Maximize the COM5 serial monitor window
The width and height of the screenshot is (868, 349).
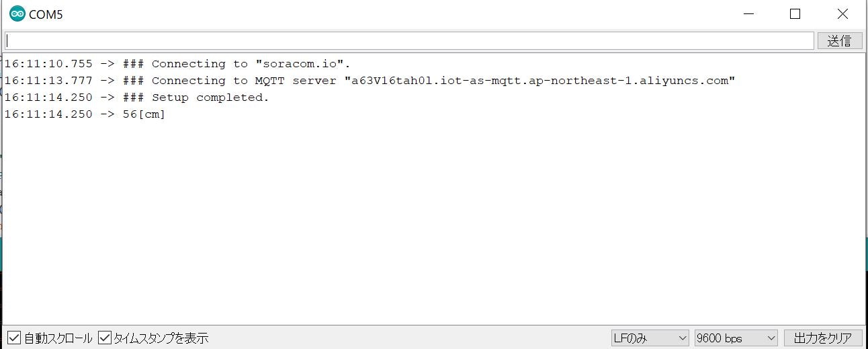795,13
